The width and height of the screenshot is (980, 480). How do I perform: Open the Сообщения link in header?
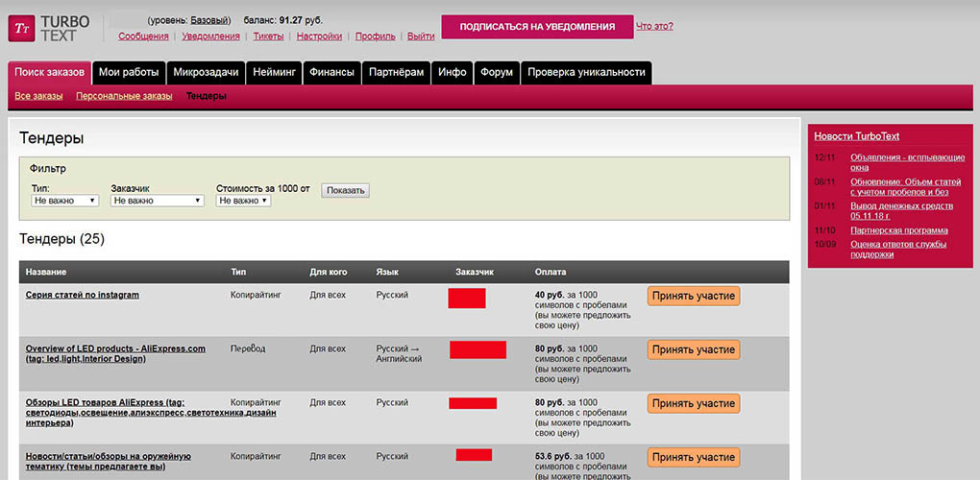point(143,36)
